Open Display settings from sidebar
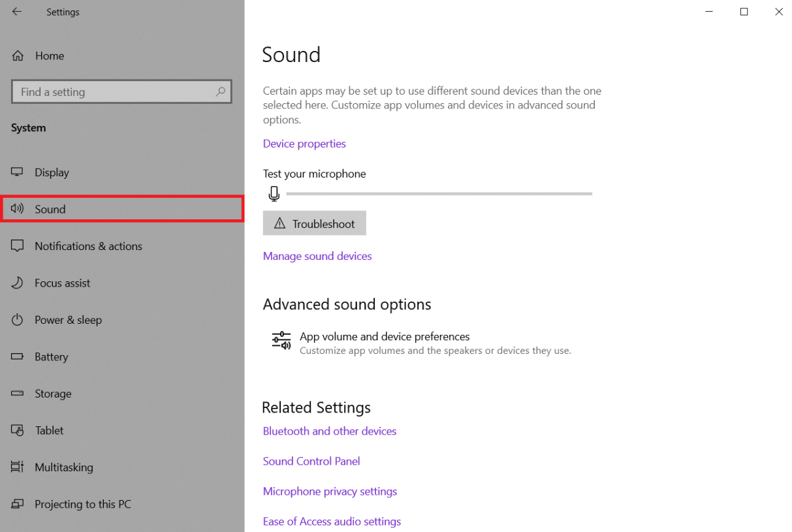This screenshot has height=532, width=792. pyautogui.click(x=52, y=172)
